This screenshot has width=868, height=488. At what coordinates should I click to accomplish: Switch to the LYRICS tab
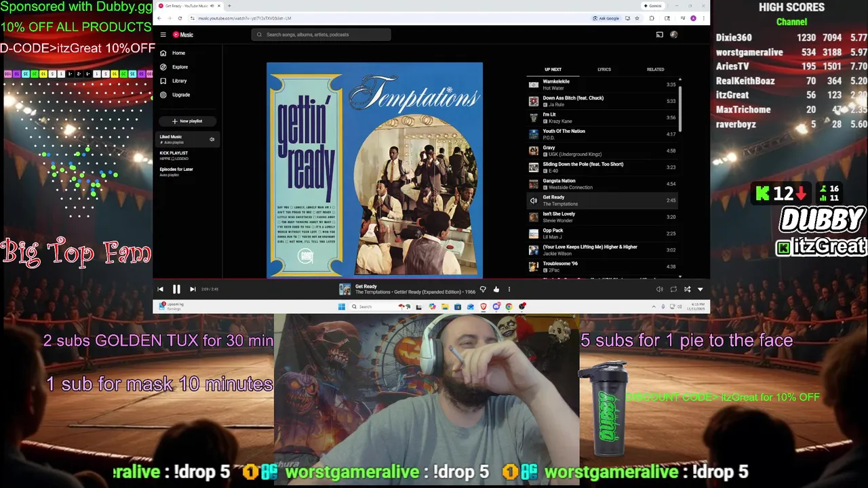point(604,69)
